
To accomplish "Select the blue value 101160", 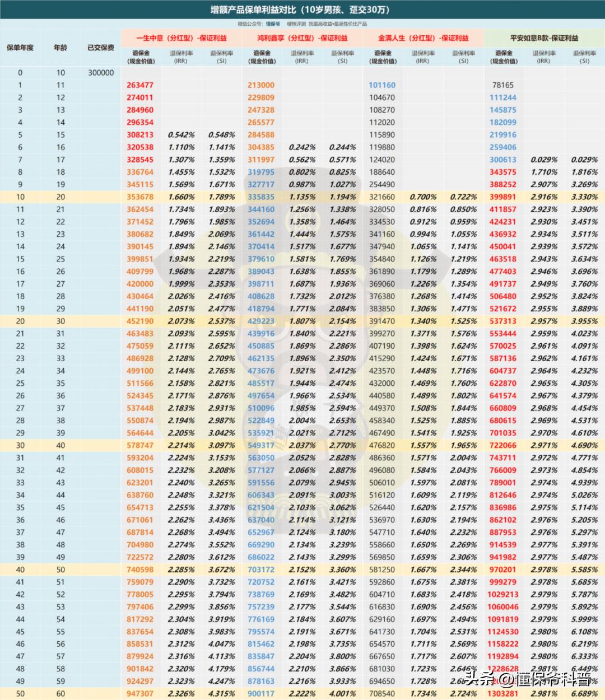I will (382, 85).
